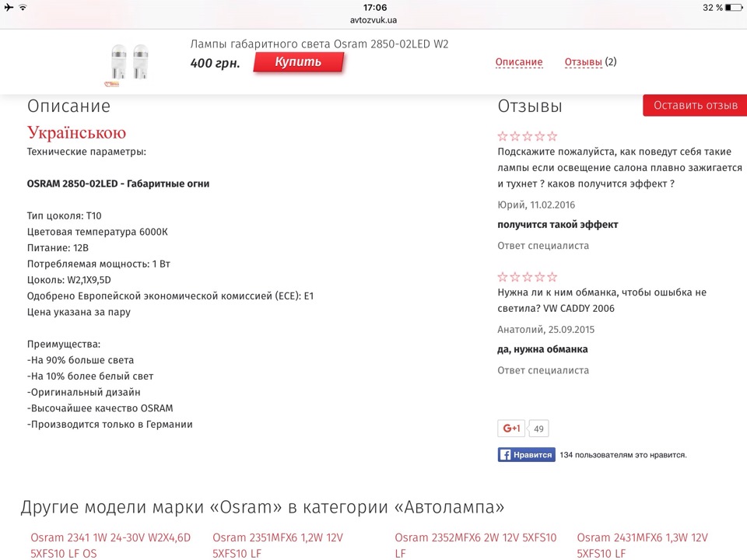The image size is (747, 560).
Task: Click the 32 % battery percentage text
Action: click(x=713, y=8)
